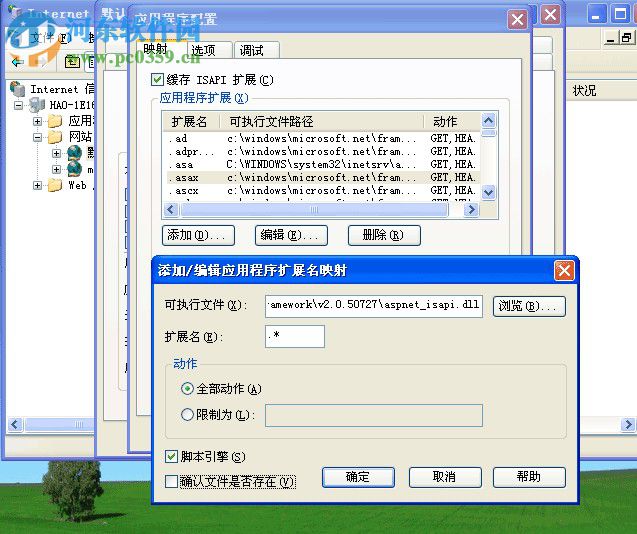The height and width of the screenshot is (534, 637).
Task: Open 帮助 in the mapping dialog
Action: 529,477
